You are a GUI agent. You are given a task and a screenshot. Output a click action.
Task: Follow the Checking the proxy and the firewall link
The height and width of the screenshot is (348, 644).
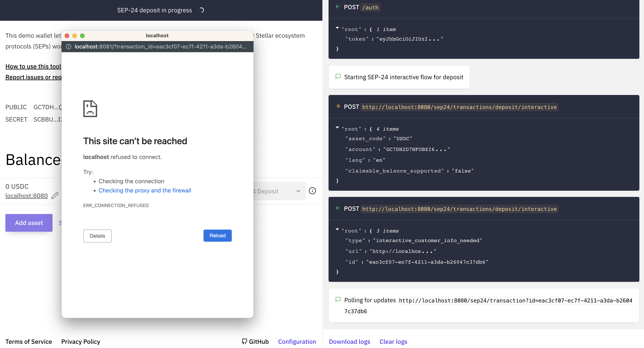145,190
